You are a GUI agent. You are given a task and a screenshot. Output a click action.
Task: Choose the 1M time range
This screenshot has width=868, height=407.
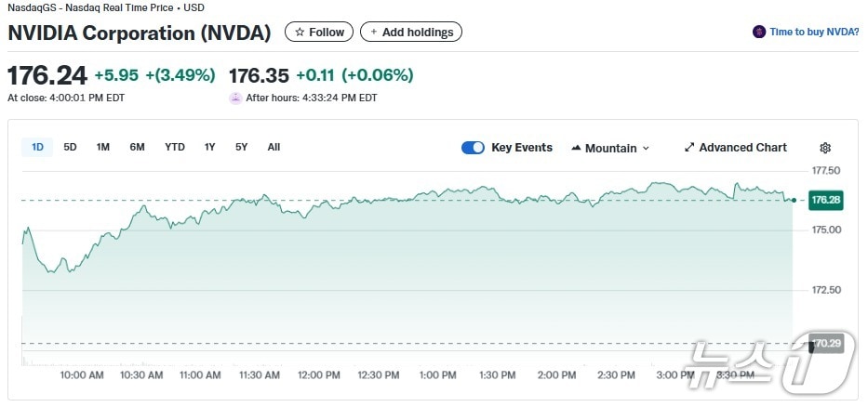pos(103,147)
